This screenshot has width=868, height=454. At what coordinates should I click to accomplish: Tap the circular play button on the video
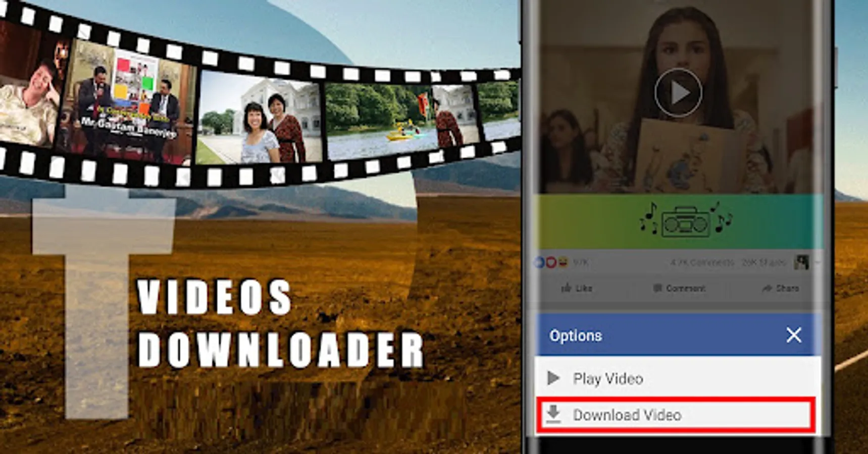click(678, 93)
